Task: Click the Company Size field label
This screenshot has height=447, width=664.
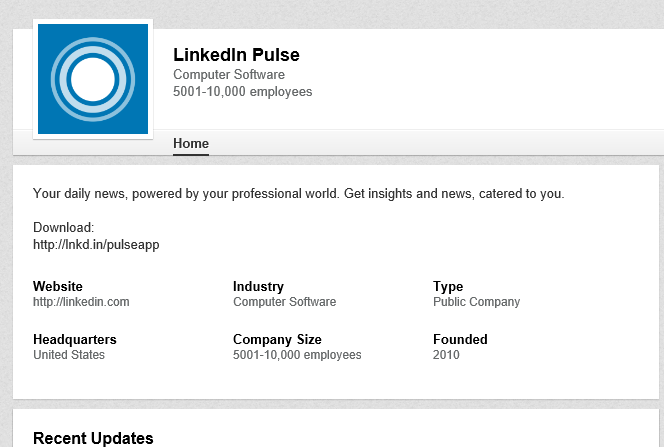Action: 277,339
